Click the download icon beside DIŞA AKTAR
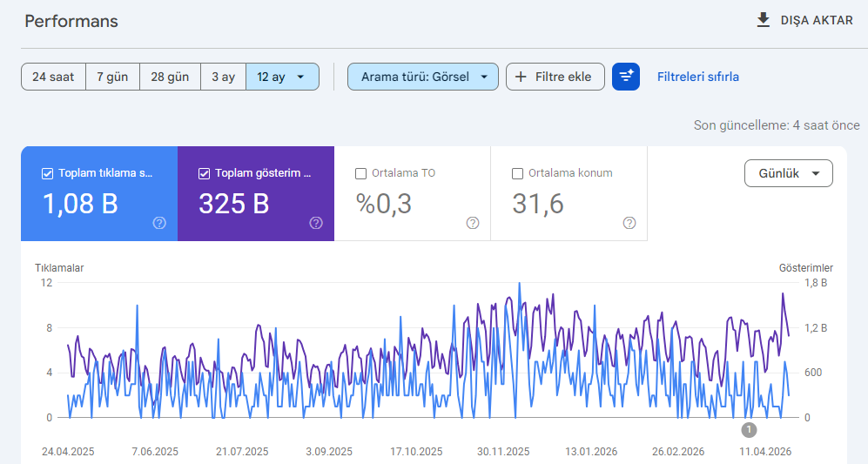This screenshot has width=868, height=464. point(764,21)
